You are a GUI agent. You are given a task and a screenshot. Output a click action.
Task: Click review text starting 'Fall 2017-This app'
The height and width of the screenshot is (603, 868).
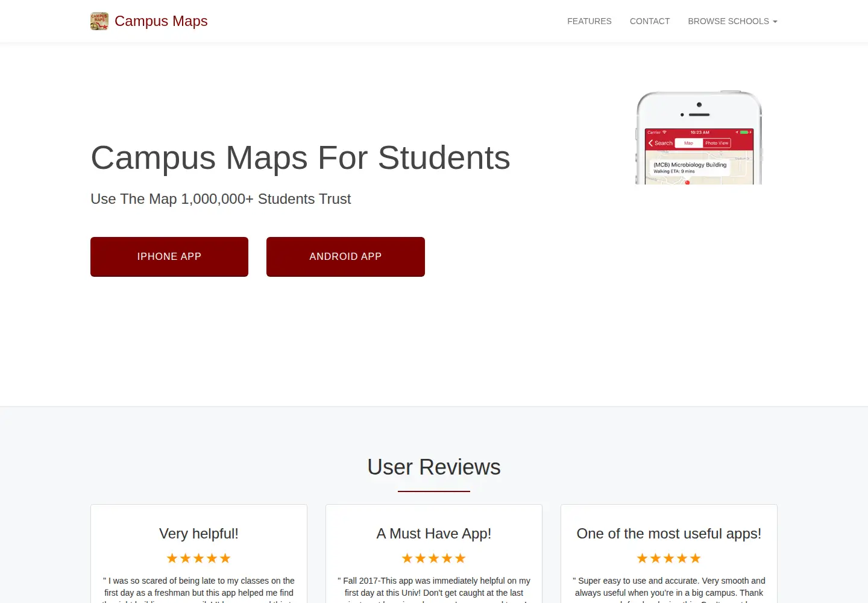434,589
